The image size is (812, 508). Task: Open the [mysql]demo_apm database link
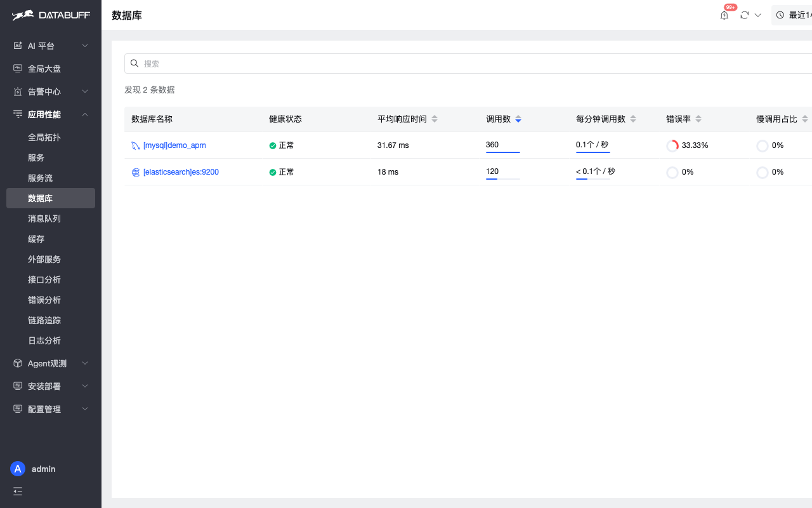(174, 145)
